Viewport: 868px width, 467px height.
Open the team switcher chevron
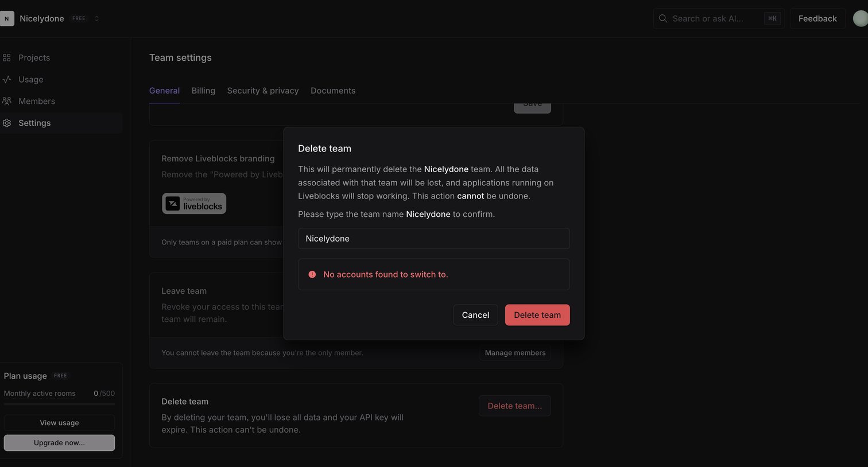96,18
